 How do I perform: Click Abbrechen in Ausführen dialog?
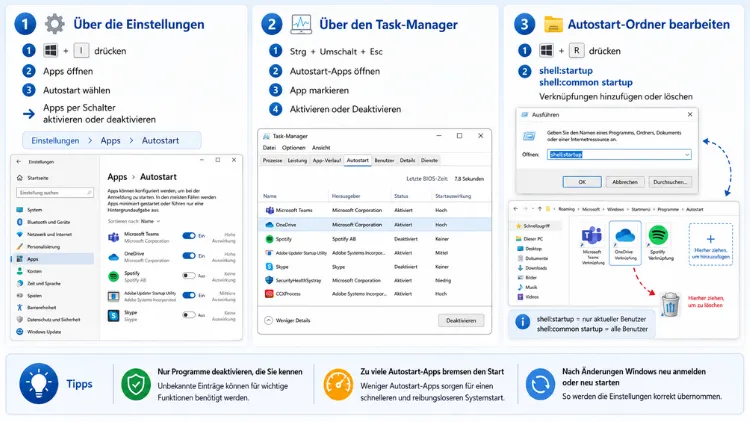coord(625,182)
